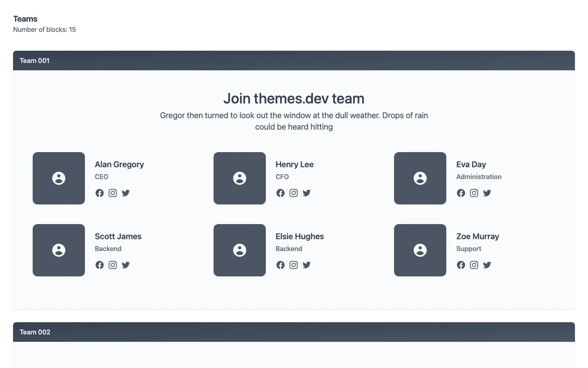Select Scott James's Facebook icon
Screen dimensions: 588x368
pyautogui.click(x=100, y=265)
